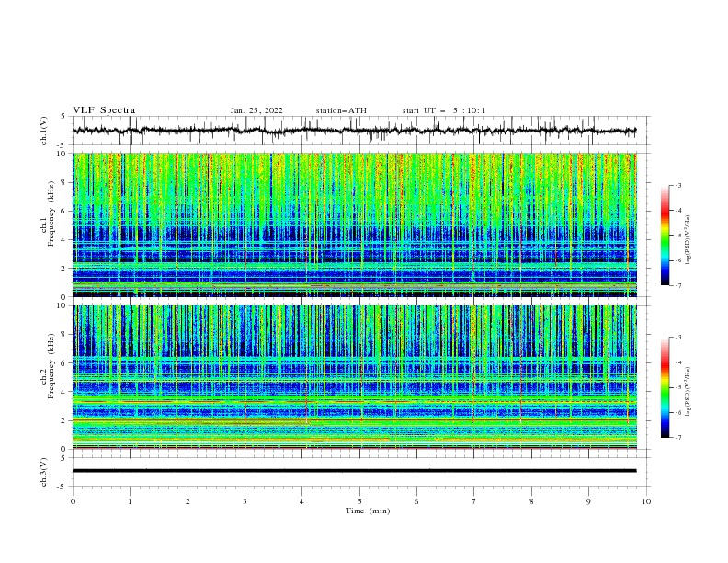Click the ch.2 spectrogram plot area
Screen dimensions: 728x563
(x=354, y=377)
